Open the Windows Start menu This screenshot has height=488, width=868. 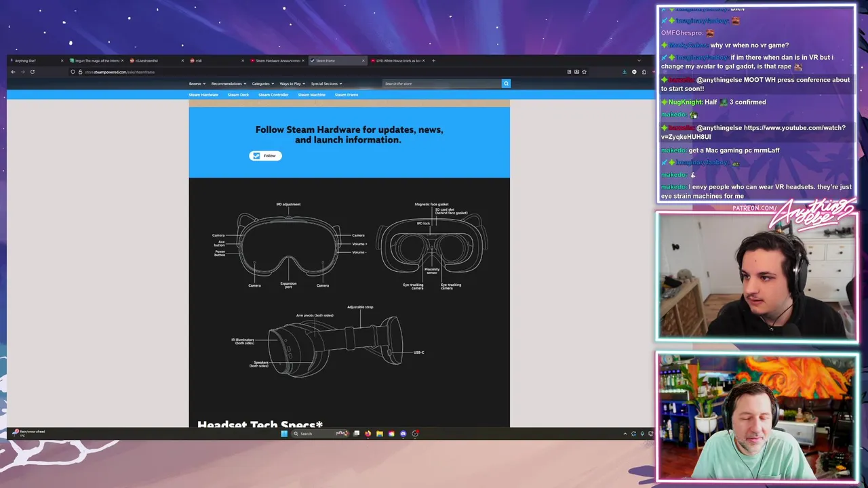pos(284,434)
